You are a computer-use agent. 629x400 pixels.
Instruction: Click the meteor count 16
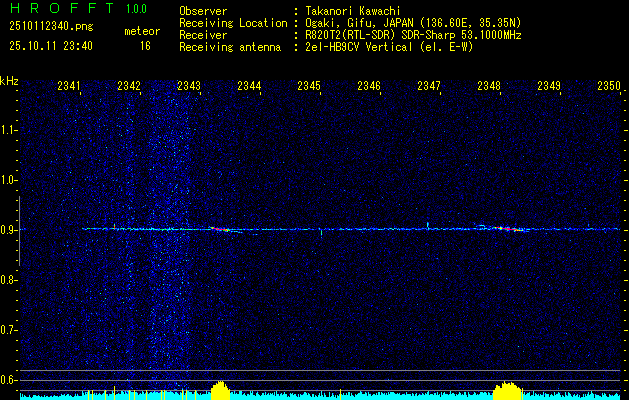coord(145,46)
